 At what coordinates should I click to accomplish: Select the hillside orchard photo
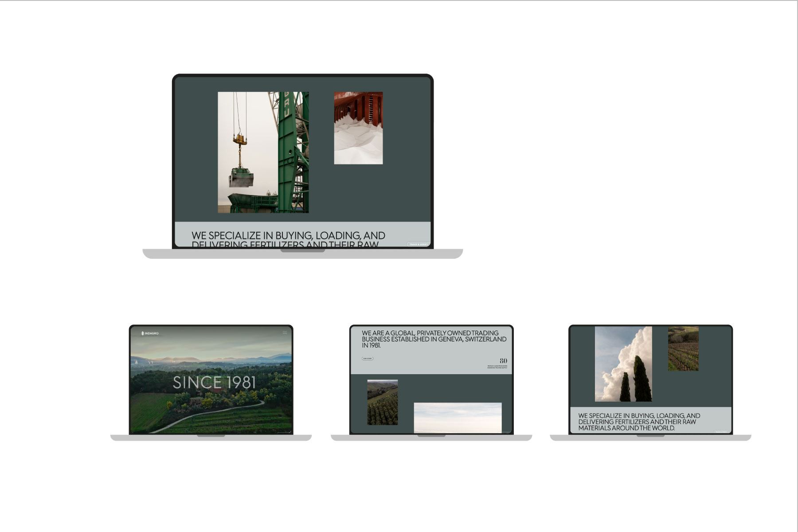pyautogui.click(x=382, y=402)
